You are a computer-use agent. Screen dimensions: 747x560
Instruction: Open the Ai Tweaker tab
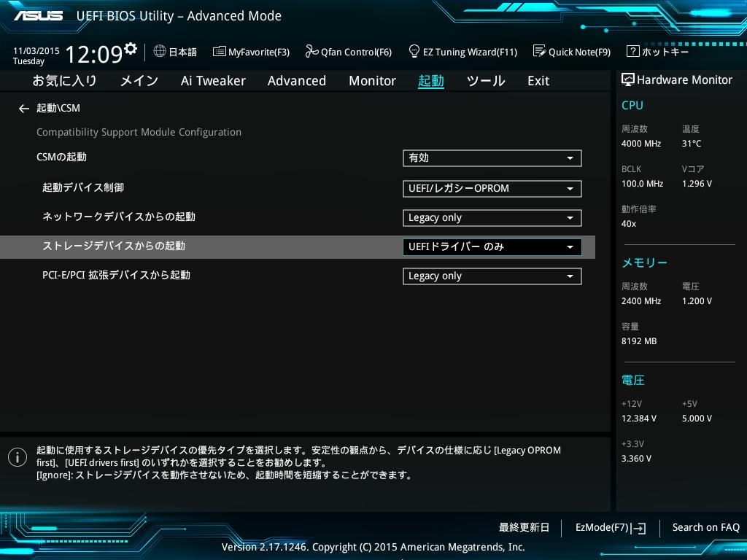(213, 81)
